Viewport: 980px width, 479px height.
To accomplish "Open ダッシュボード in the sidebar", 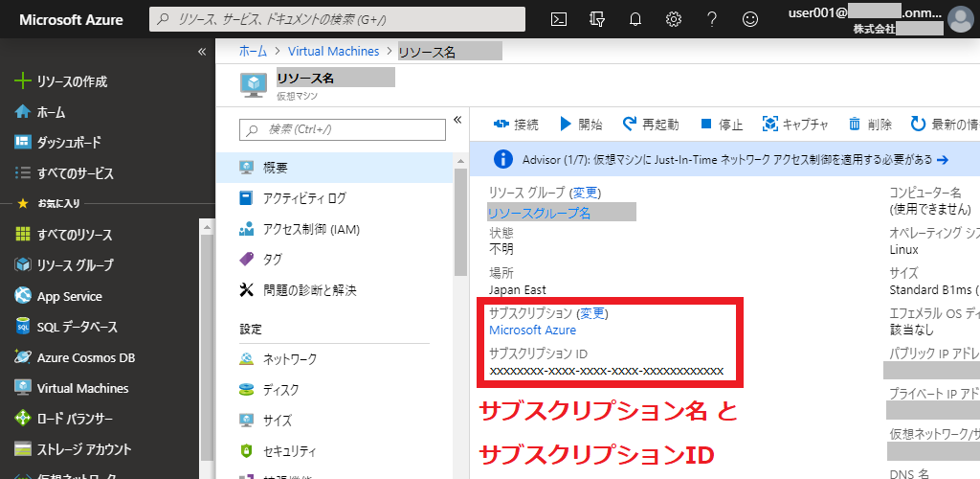I will (x=57, y=142).
